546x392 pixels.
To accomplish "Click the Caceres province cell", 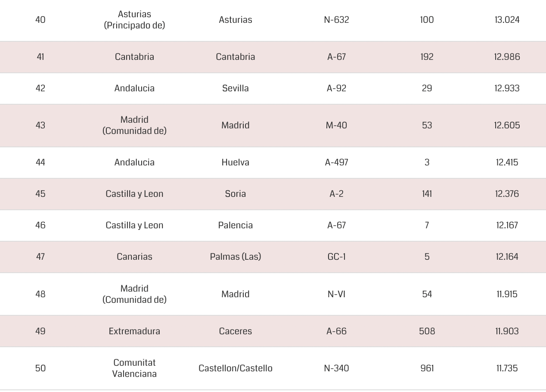I will [x=235, y=331].
